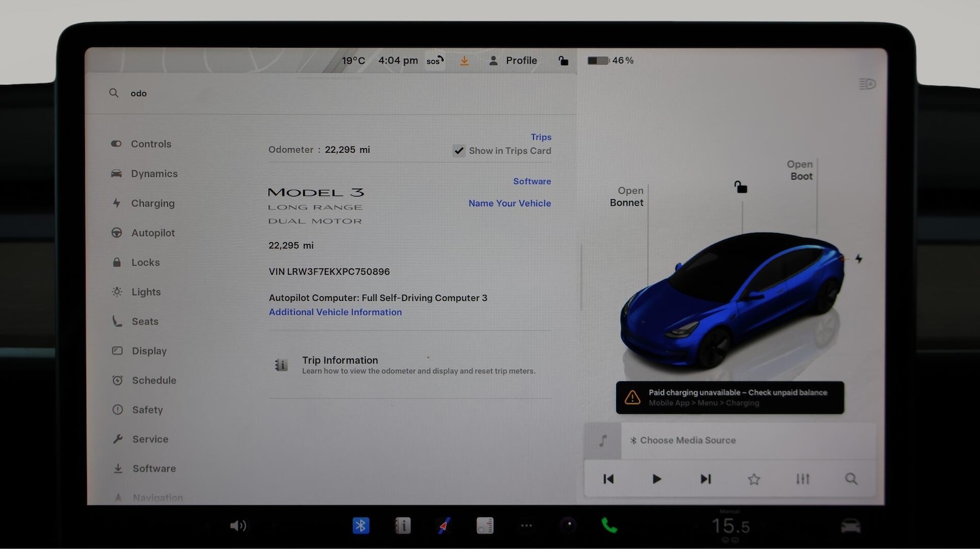Tap the media search icon
980x549 pixels.
pos(851,479)
